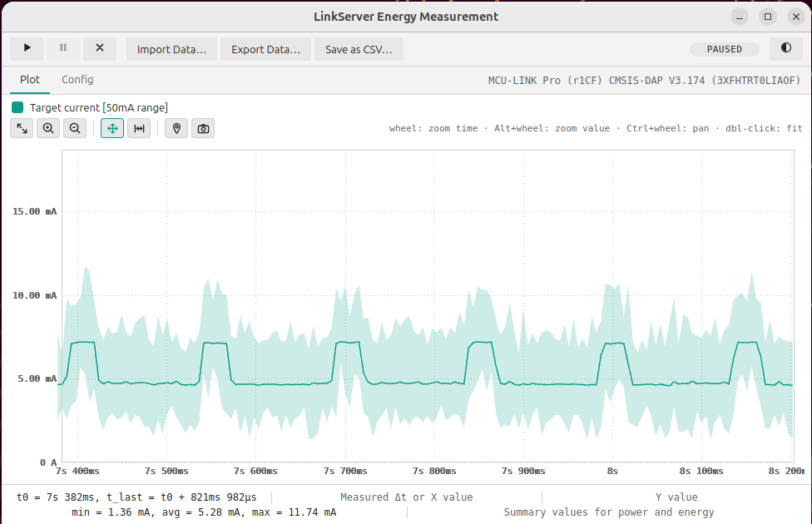Viewport: 812px width, 524px height.
Task: Clear data with the X toolbar button
Action: click(x=100, y=49)
